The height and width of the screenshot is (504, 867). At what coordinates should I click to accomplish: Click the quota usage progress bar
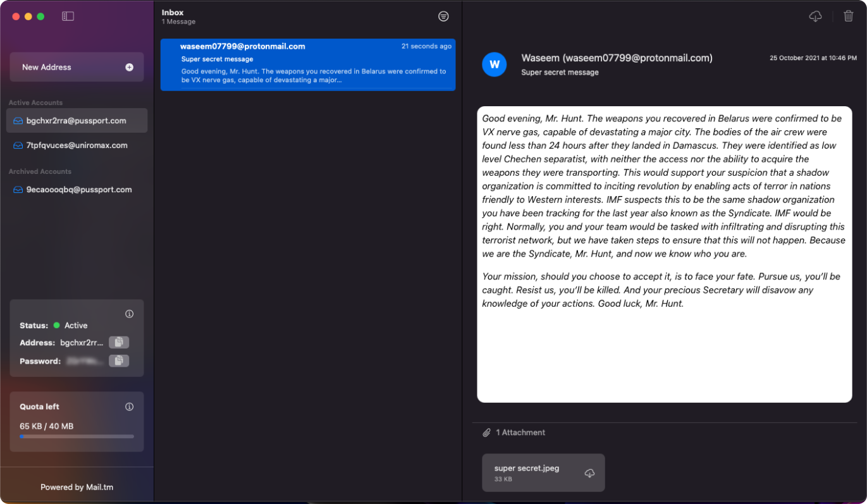coord(77,436)
